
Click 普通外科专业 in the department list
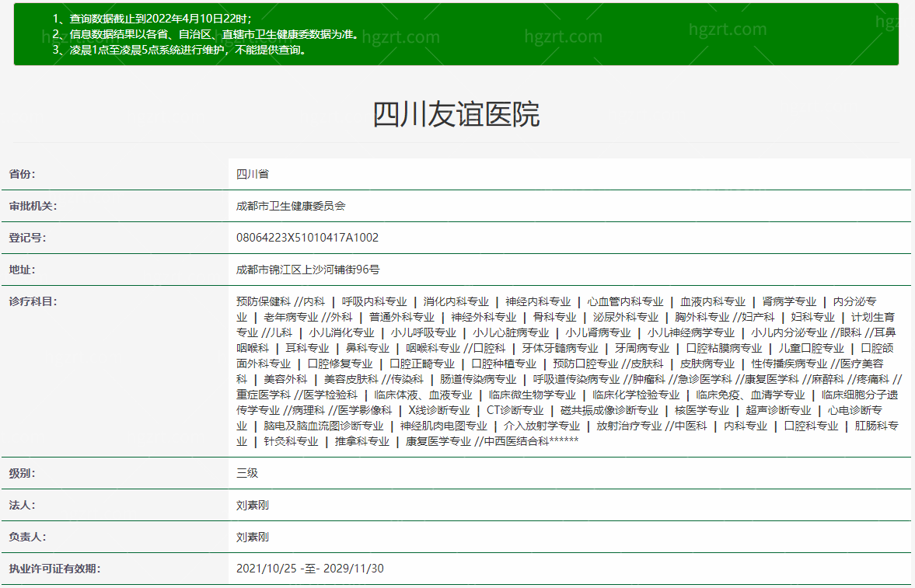(402, 318)
